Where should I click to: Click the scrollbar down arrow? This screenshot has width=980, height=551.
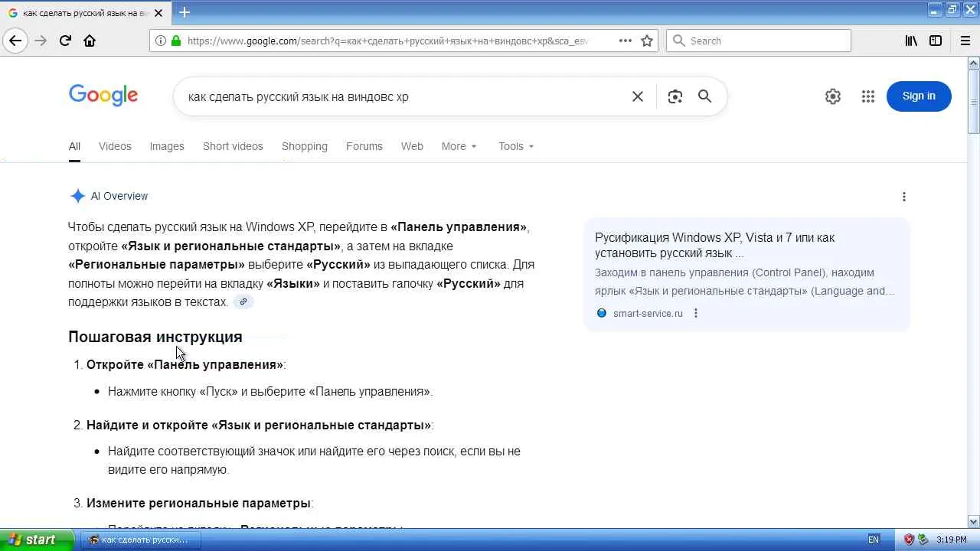tap(974, 522)
